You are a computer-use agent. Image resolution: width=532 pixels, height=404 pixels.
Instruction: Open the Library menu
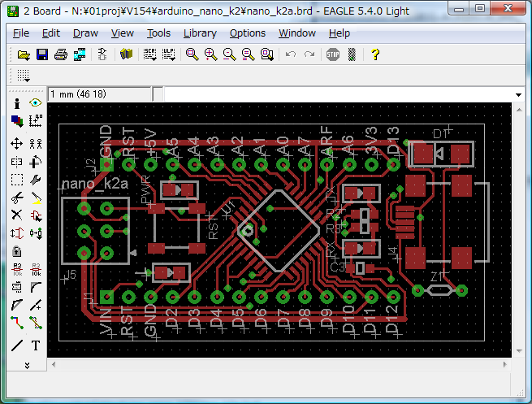200,33
